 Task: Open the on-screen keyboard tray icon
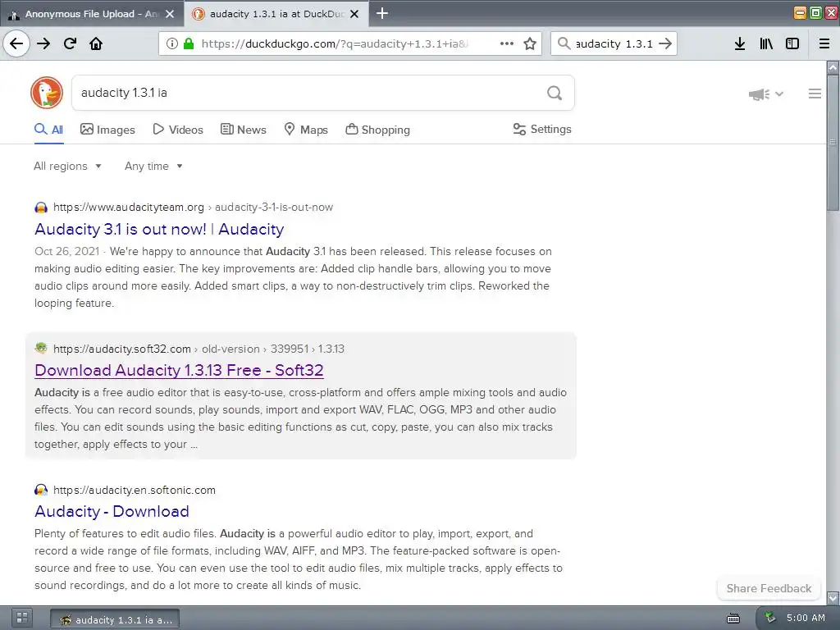point(733,619)
